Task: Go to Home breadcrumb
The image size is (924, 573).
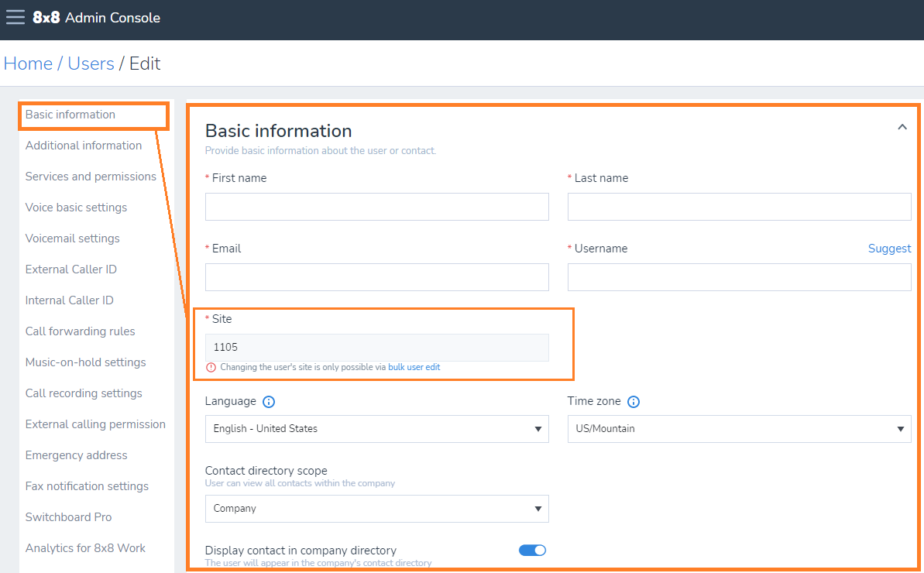Action: tap(28, 63)
